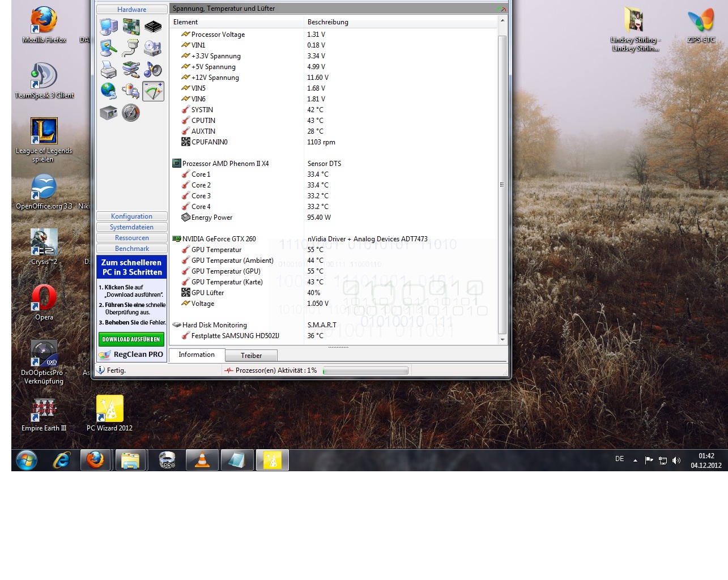
Task: Select the CPUFANIN0 fan row
Action: 334,142
